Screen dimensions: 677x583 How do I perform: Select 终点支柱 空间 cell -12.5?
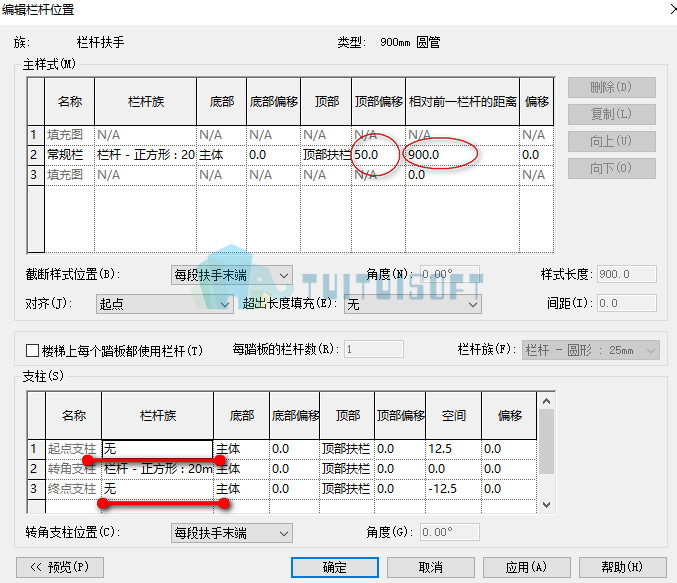click(453, 489)
